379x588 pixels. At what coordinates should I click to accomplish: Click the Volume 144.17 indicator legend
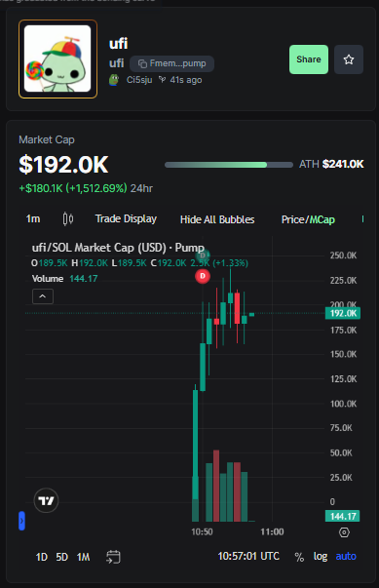(64, 279)
